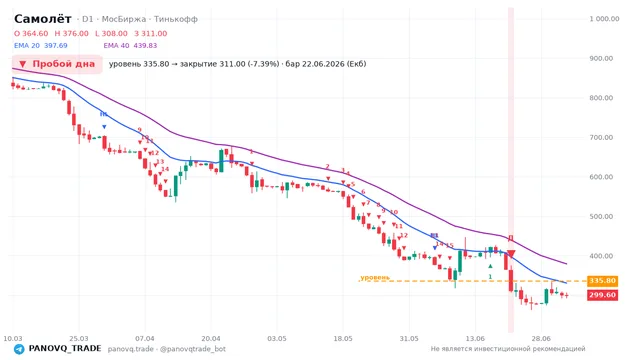Screen dimensions: 640x360
Task: Click the red 299.60 current price tag
Action: pos(602,295)
